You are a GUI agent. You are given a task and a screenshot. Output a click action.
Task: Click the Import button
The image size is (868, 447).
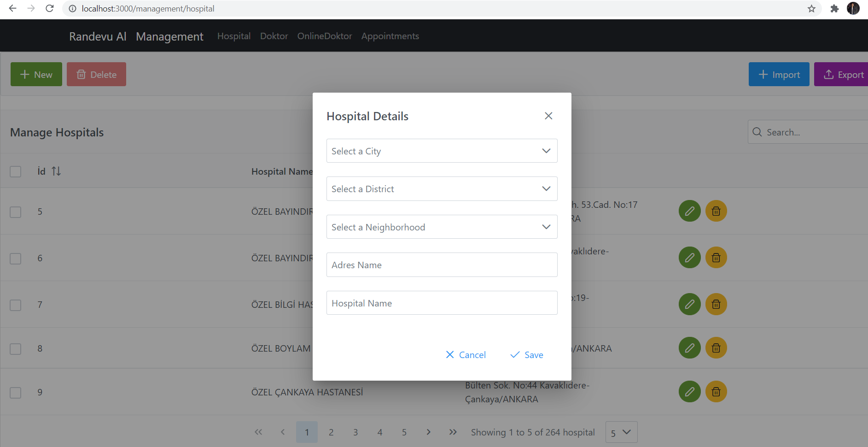point(778,74)
